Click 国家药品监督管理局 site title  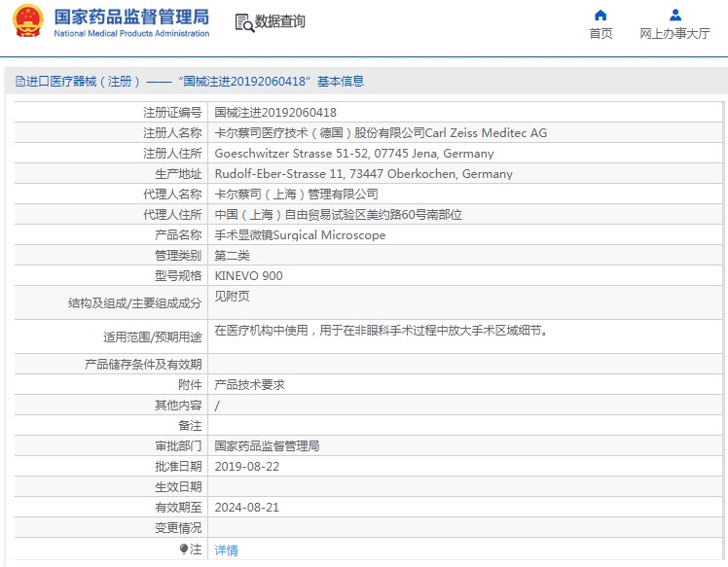coord(131,18)
